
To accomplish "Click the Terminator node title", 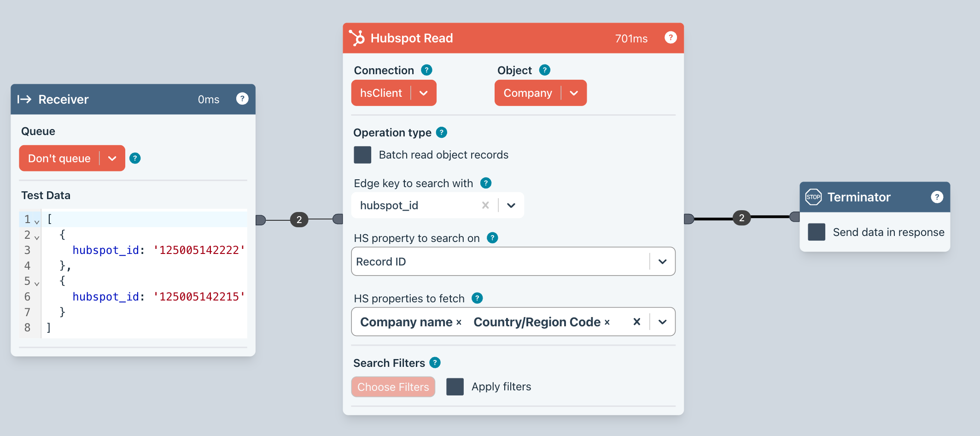I will [859, 197].
